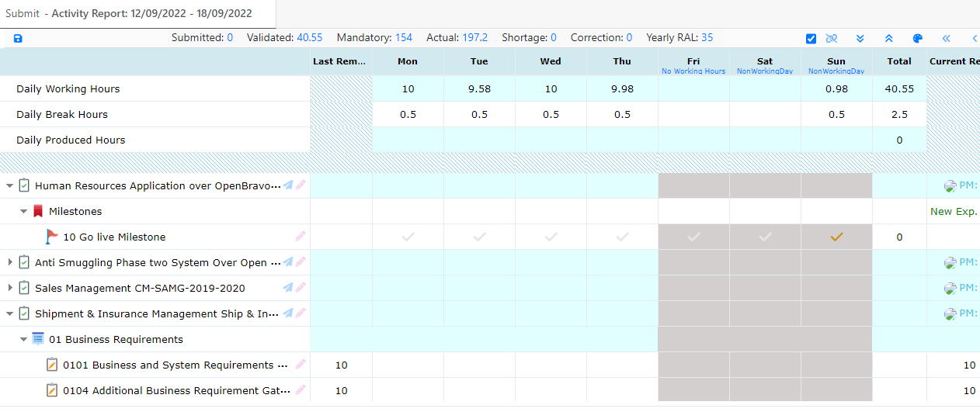Click the Validated 40.55 link

coord(309,37)
